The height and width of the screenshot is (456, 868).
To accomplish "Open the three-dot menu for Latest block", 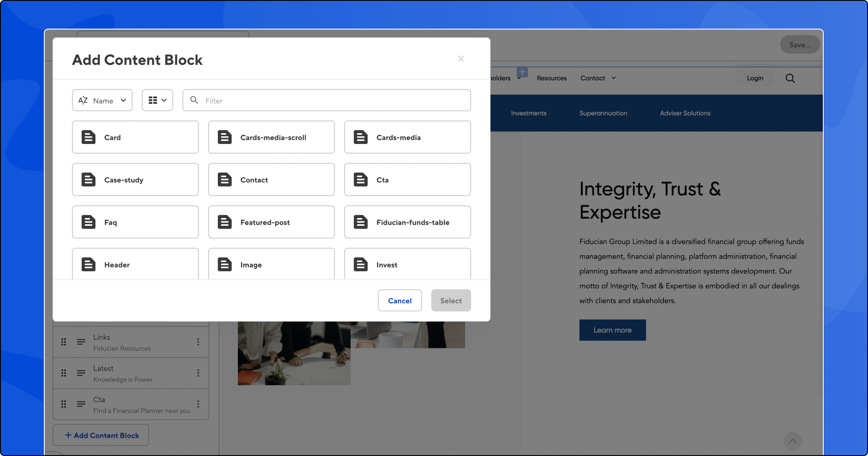I will point(198,373).
